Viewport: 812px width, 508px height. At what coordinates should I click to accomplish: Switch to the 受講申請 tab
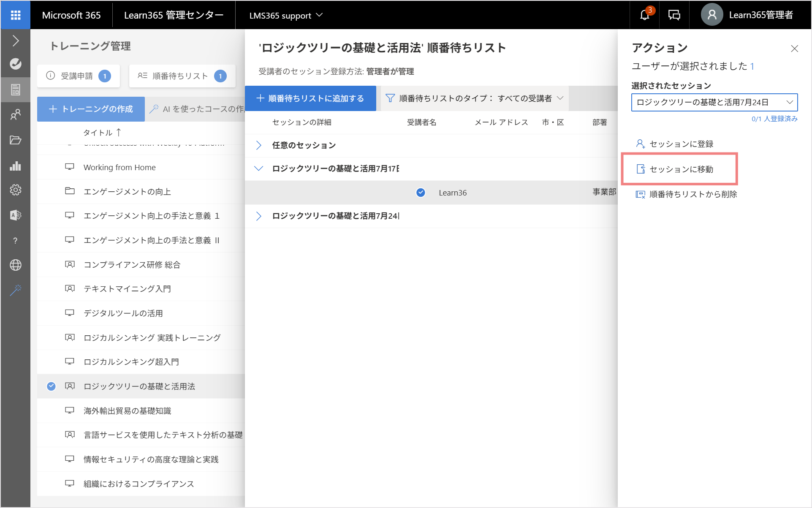79,76
